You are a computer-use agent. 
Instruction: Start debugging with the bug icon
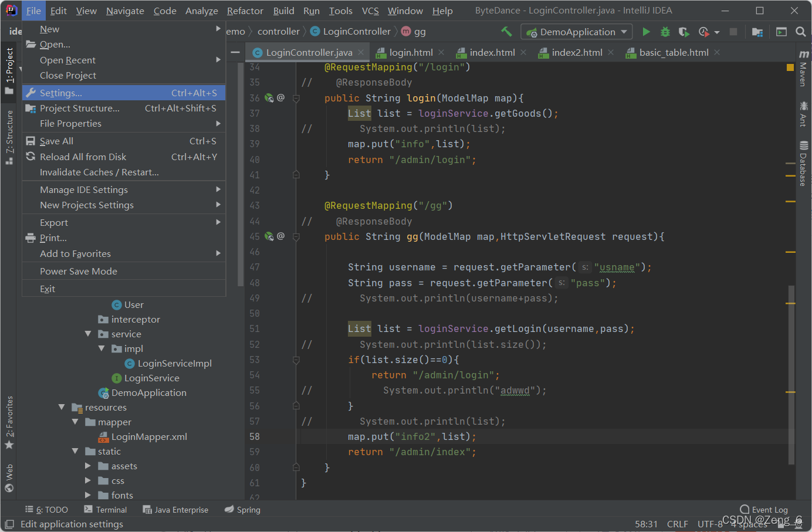665,32
